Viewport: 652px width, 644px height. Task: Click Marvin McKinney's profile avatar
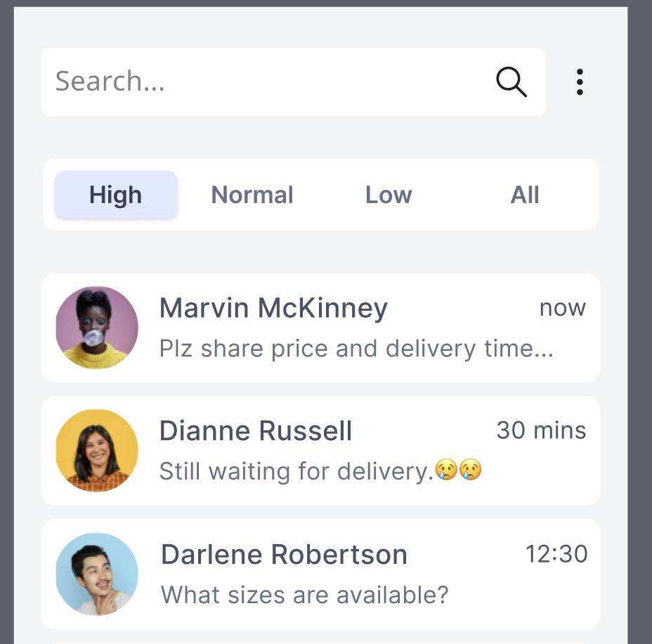tap(97, 328)
